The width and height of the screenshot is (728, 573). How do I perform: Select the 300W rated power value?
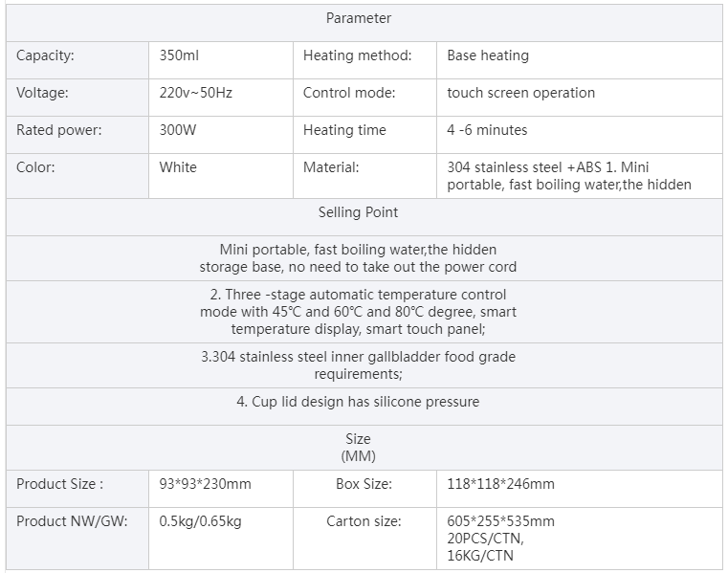(179, 130)
